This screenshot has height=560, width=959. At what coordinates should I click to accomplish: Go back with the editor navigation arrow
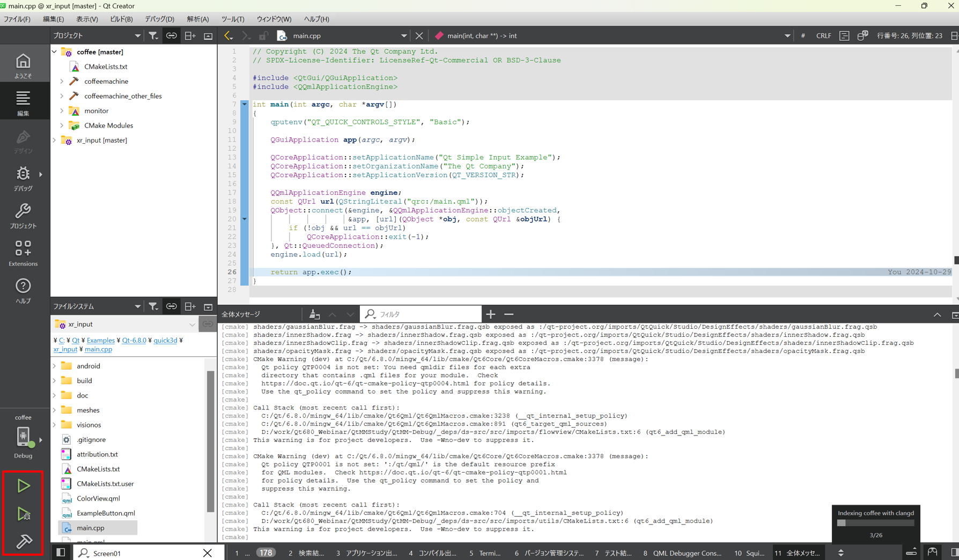point(228,35)
